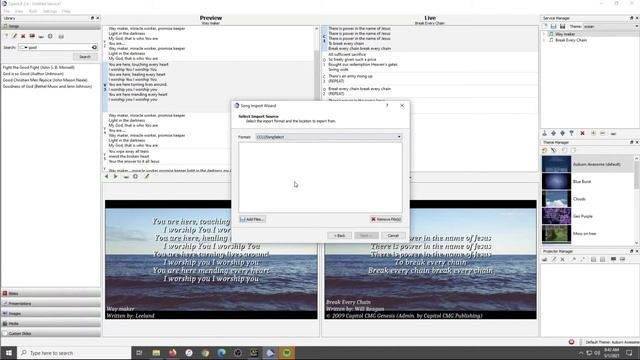
Task: Click the Open service icon in Service Manager
Action: pos(553,27)
